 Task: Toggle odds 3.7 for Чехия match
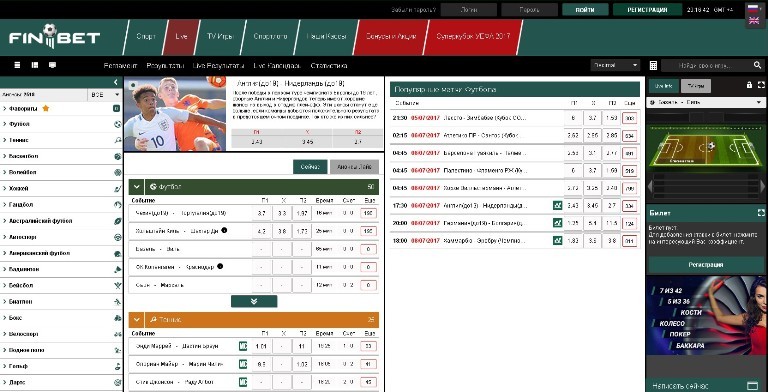262,214
